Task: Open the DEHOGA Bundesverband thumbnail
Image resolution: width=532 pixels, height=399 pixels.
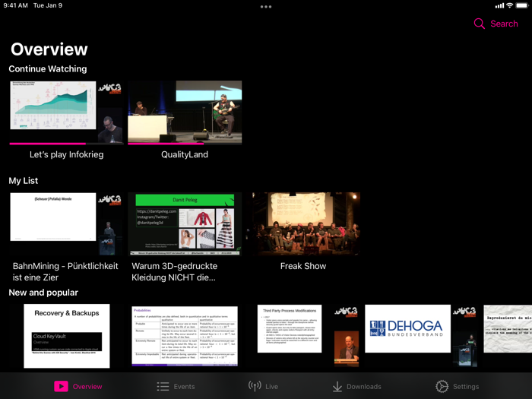Action: click(x=421, y=336)
